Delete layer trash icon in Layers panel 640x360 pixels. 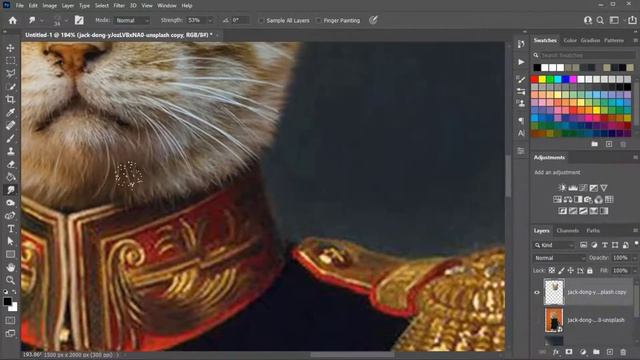[623, 352]
